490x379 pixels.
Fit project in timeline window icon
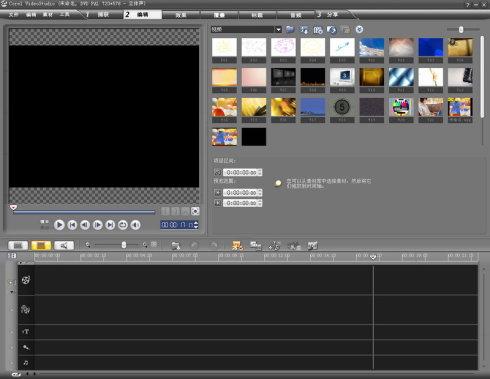(154, 245)
